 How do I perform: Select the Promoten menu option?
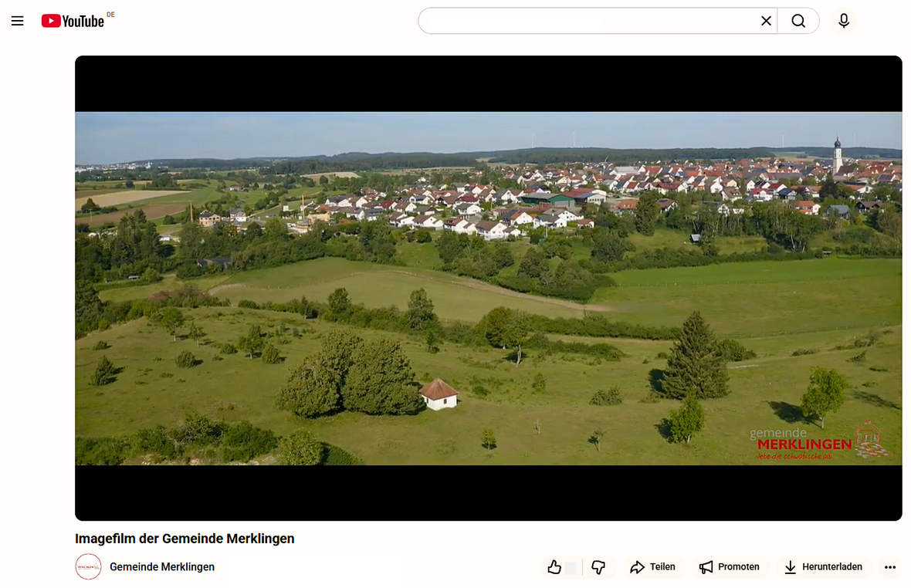click(730, 566)
